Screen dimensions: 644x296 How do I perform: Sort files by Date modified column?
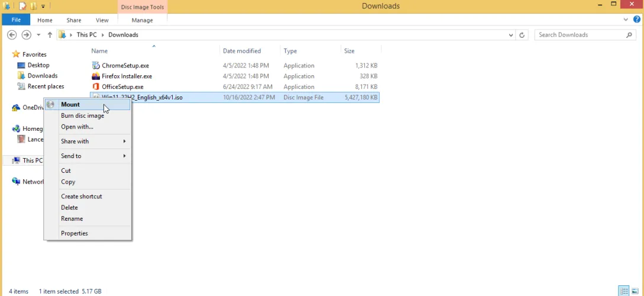(x=242, y=51)
